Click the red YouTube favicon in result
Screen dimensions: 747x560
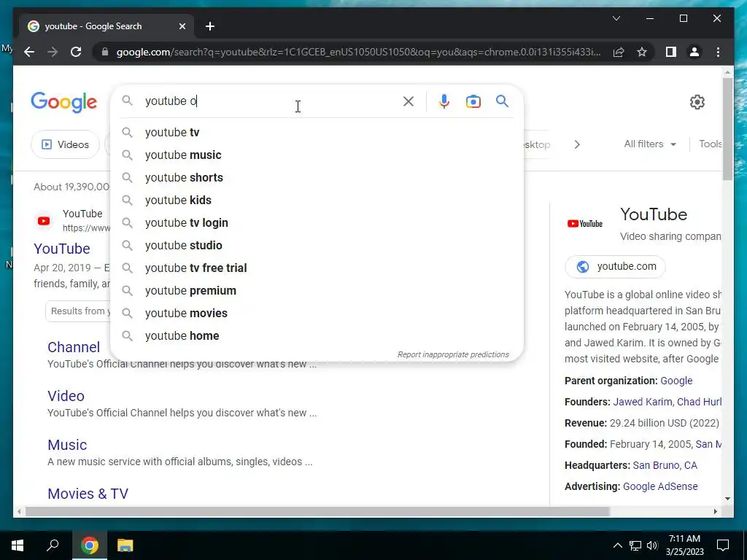pyautogui.click(x=44, y=221)
